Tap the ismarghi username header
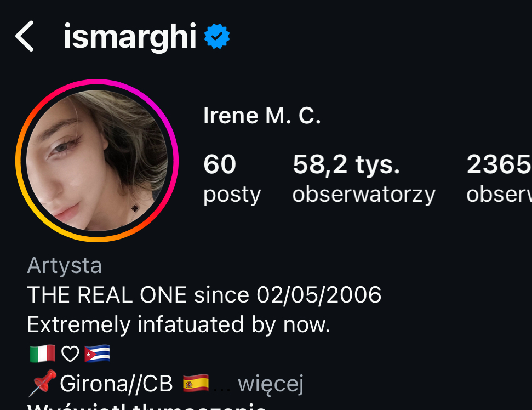 point(130,36)
